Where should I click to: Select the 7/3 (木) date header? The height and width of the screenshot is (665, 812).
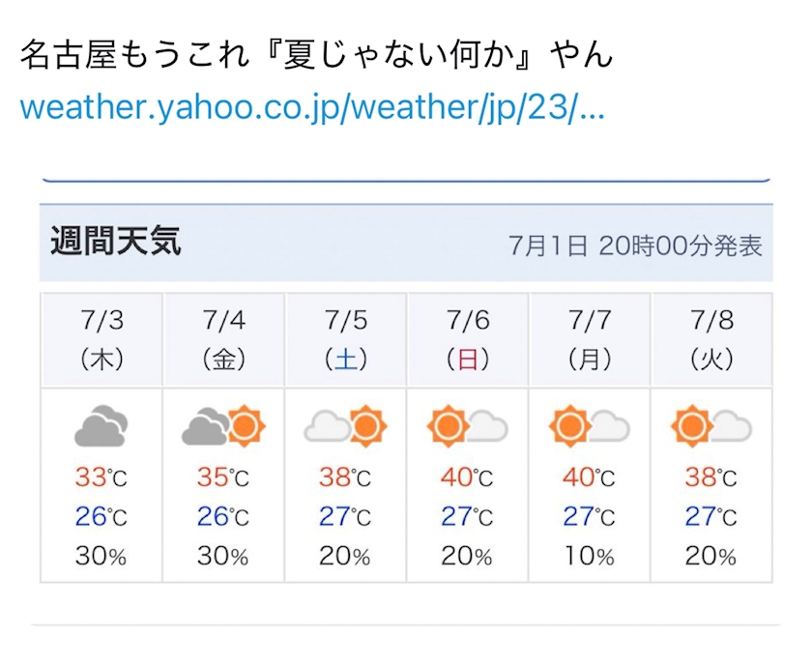pos(101,339)
